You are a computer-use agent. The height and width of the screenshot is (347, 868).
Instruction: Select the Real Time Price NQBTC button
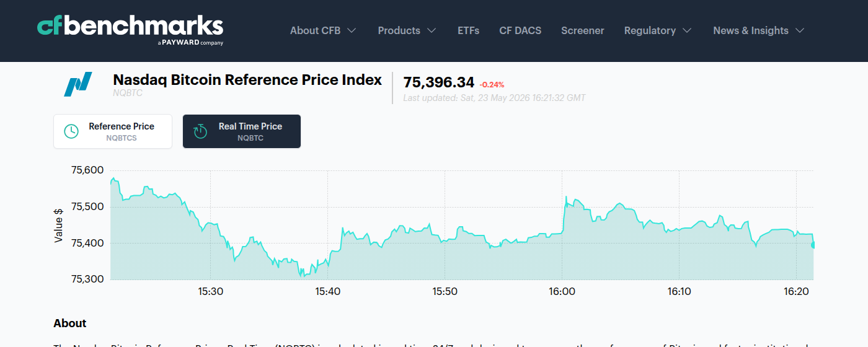[242, 131]
